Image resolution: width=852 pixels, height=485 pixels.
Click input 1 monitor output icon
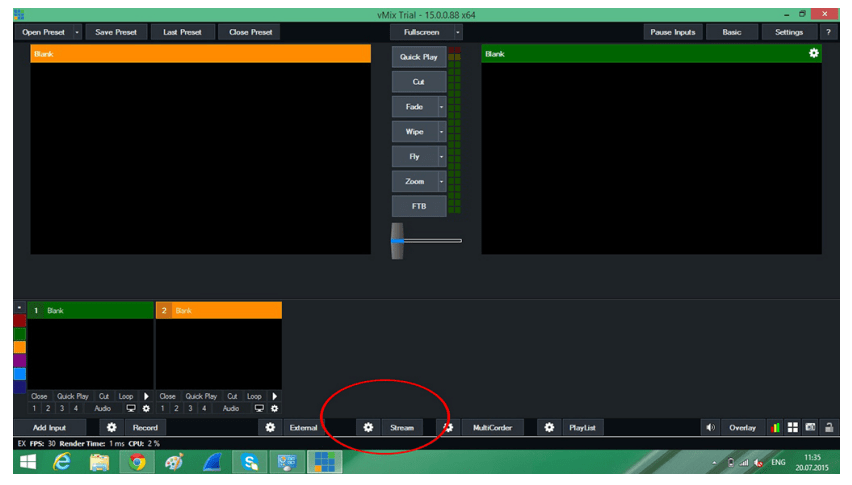[131, 408]
